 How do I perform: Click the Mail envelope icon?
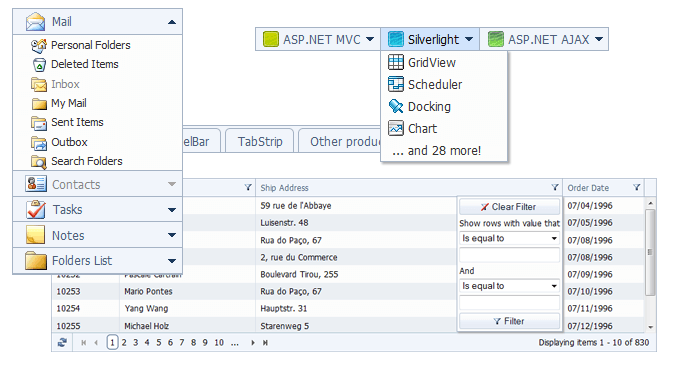click(35, 22)
